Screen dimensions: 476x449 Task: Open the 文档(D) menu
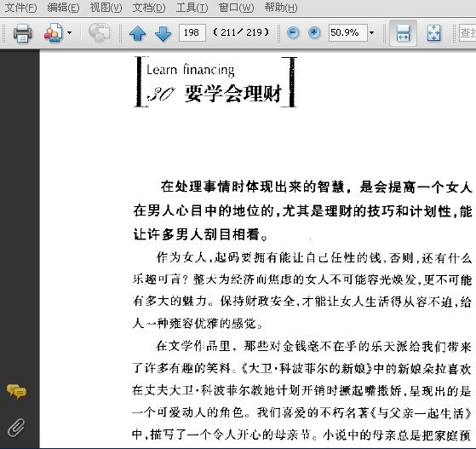pos(149,7)
